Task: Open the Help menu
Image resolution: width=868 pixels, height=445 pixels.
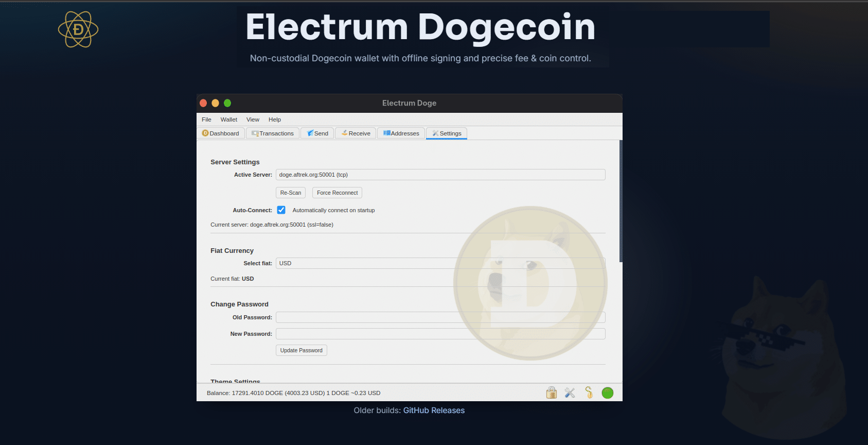Action: pos(275,119)
